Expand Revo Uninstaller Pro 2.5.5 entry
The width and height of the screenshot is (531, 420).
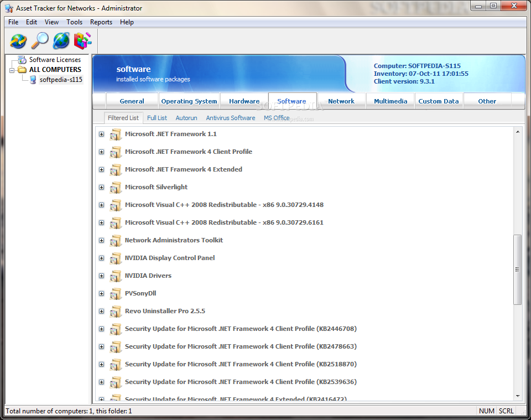coord(102,312)
